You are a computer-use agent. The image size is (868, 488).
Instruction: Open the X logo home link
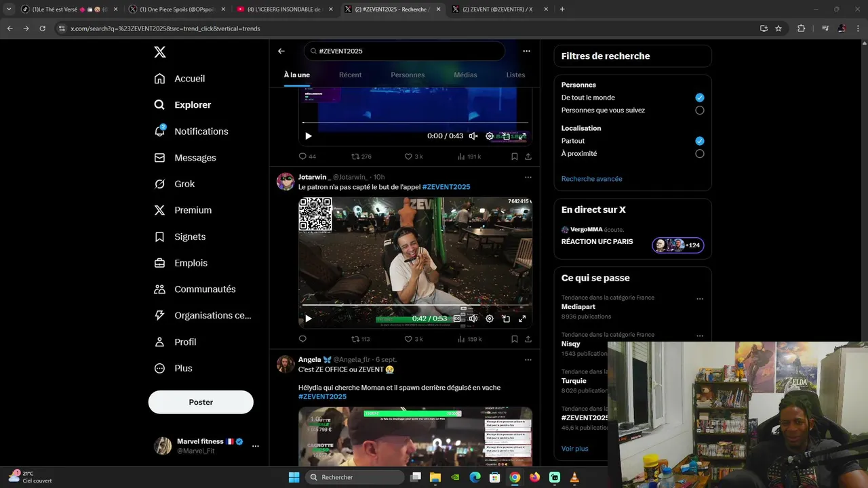(x=159, y=52)
